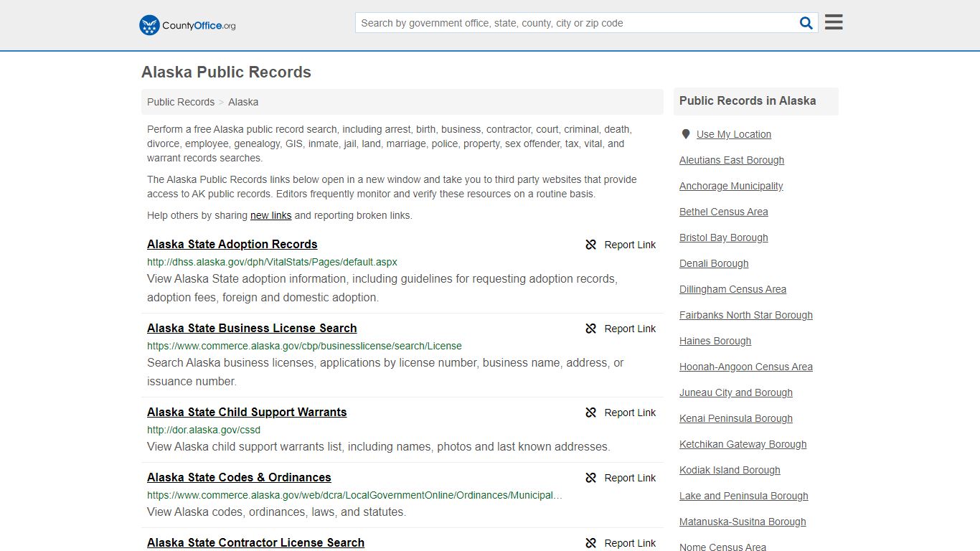Visit the dor.alaska.gov/cssd URL
This screenshot has height=551, width=980.
204,430
